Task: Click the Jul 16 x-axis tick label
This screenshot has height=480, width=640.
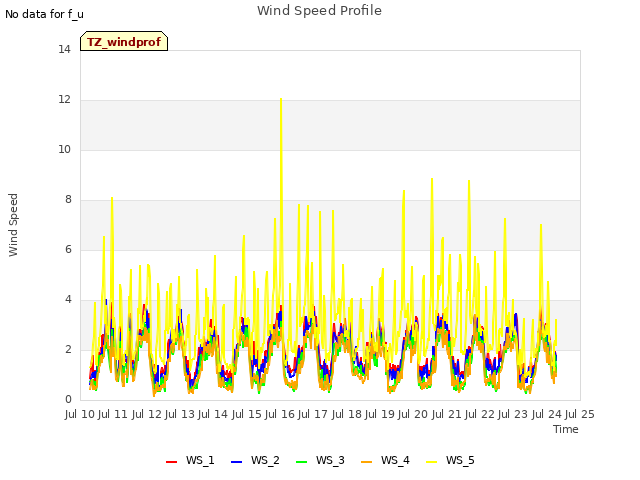Action: (x=280, y=414)
